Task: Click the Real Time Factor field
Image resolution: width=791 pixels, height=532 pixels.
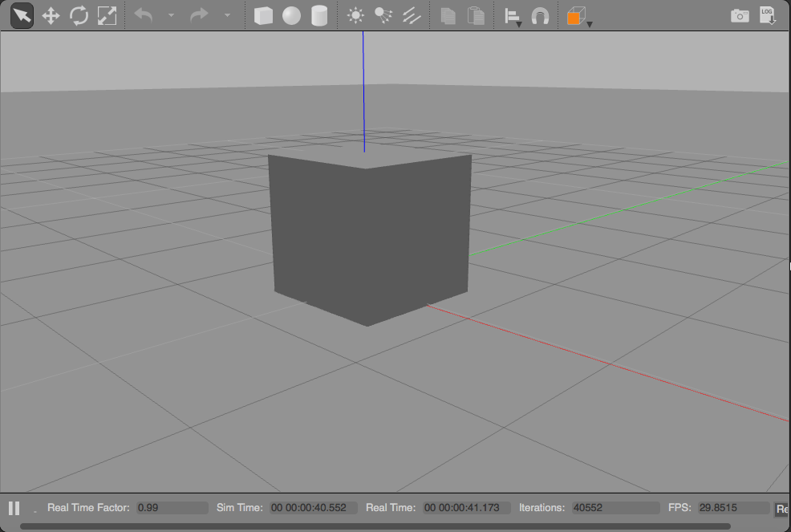Action: point(172,508)
